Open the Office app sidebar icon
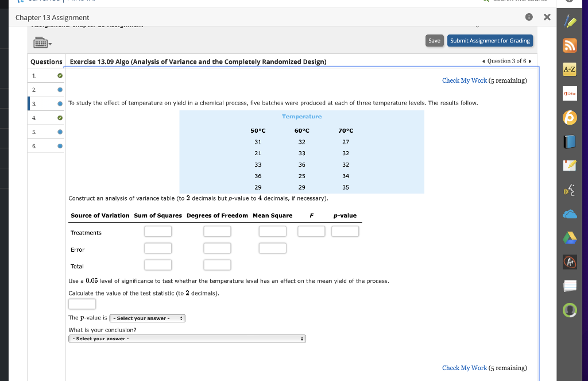This screenshot has height=381, width=588. (570, 94)
